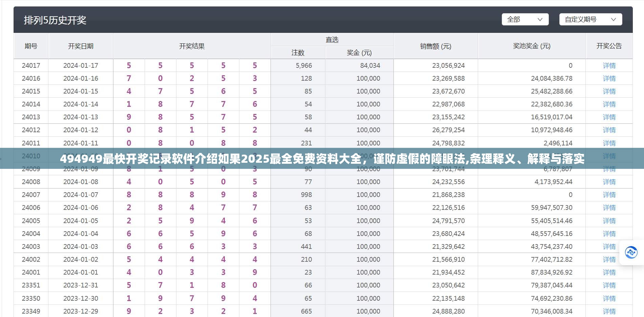Select date cell 2023-12-31
Screen dimensions: 644x317
[x=81, y=285]
